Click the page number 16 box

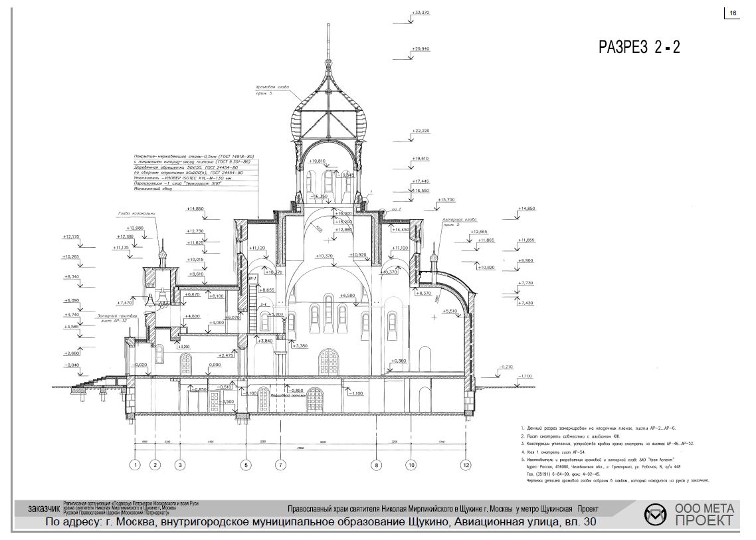pyautogui.click(x=733, y=13)
